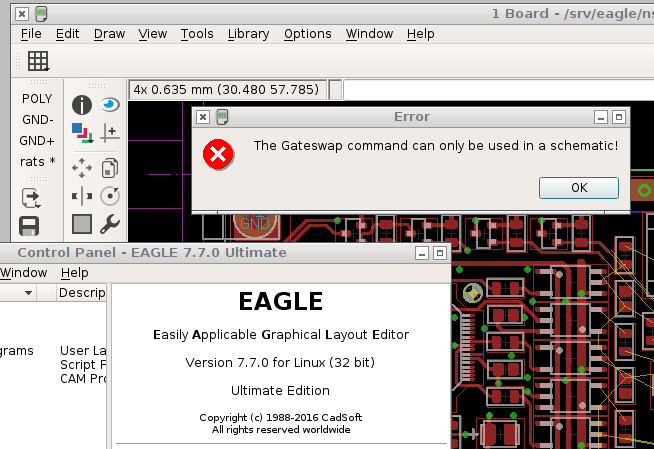Select the Info tool icon
654x449 pixels.
tap(82, 105)
